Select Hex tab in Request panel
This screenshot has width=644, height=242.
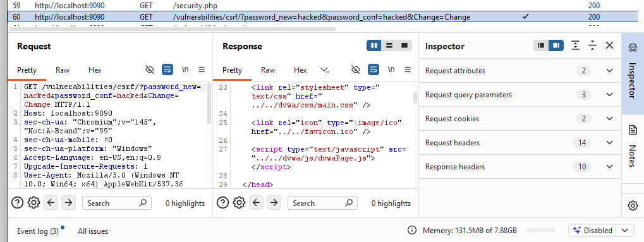95,70
